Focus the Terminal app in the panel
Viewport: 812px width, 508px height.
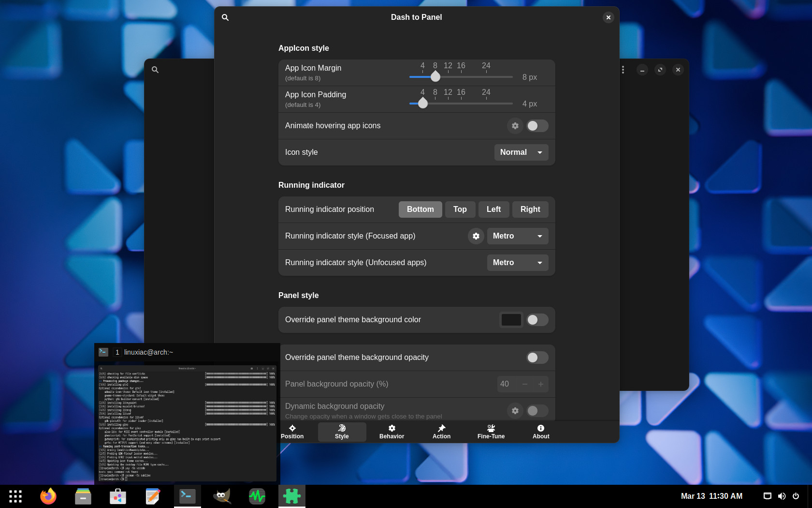click(x=188, y=496)
